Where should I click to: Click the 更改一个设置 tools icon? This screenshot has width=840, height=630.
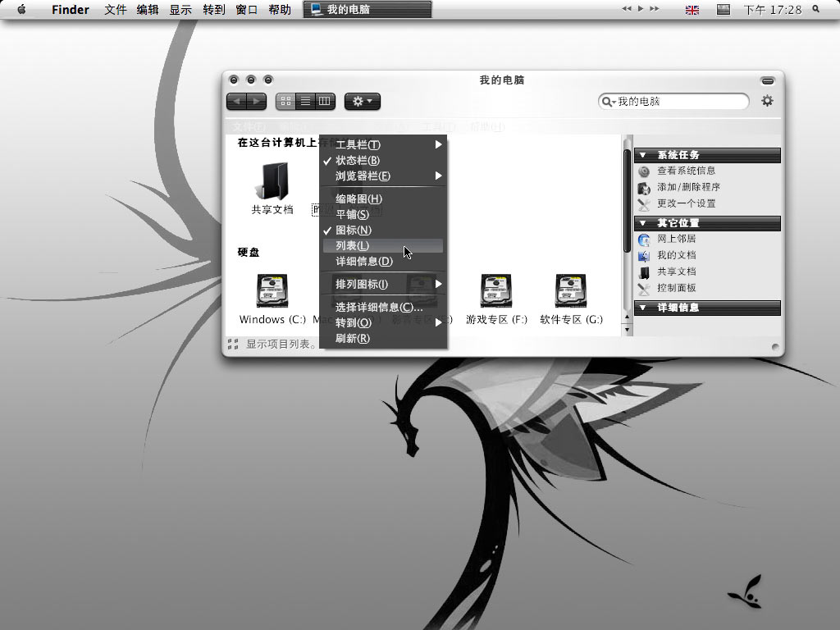[644, 204]
